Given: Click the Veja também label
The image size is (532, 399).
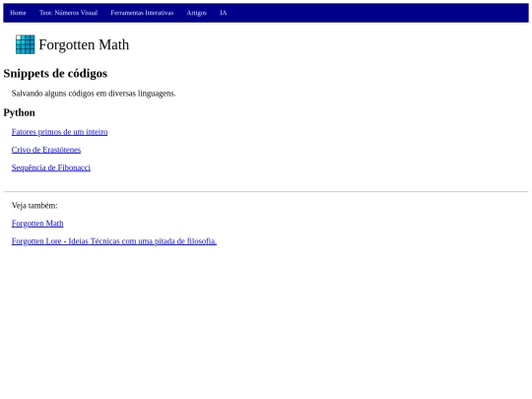Looking at the screenshot, I should click(34, 206).
